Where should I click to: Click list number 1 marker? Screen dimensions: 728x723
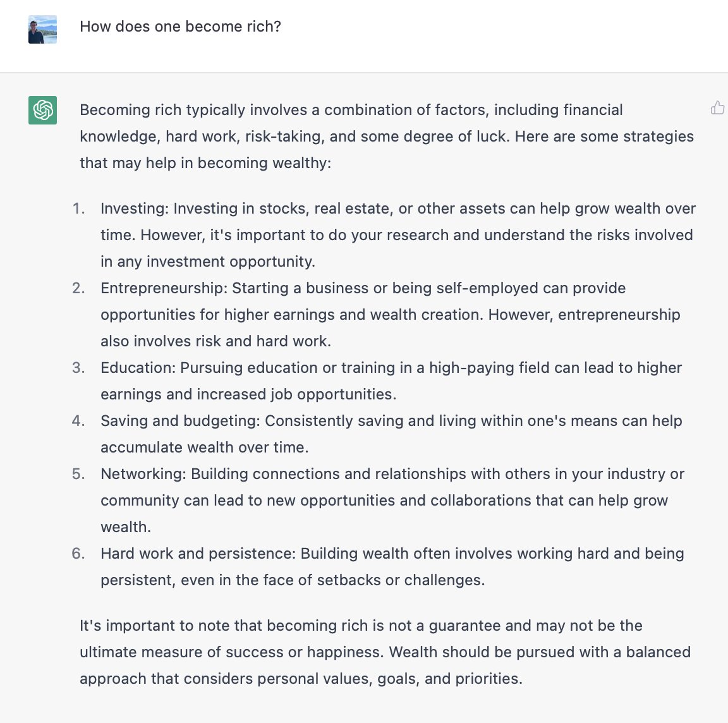pos(78,209)
